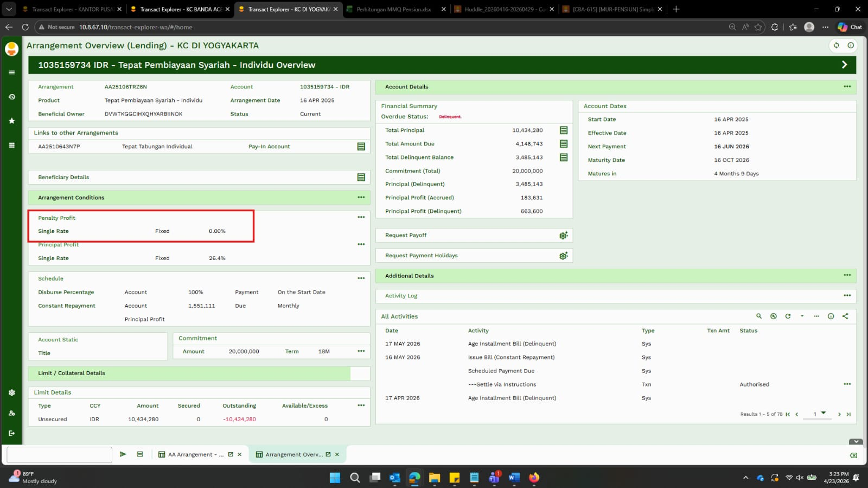Open Additional Details three-dot menu
Image resolution: width=868 pixels, height=488 pixels.
(x=847, y=275)
